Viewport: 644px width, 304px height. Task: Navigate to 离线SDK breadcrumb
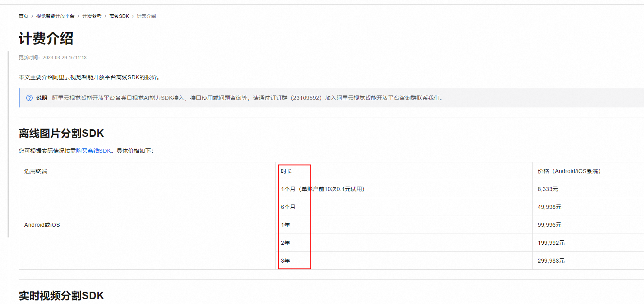pos(119,16)
